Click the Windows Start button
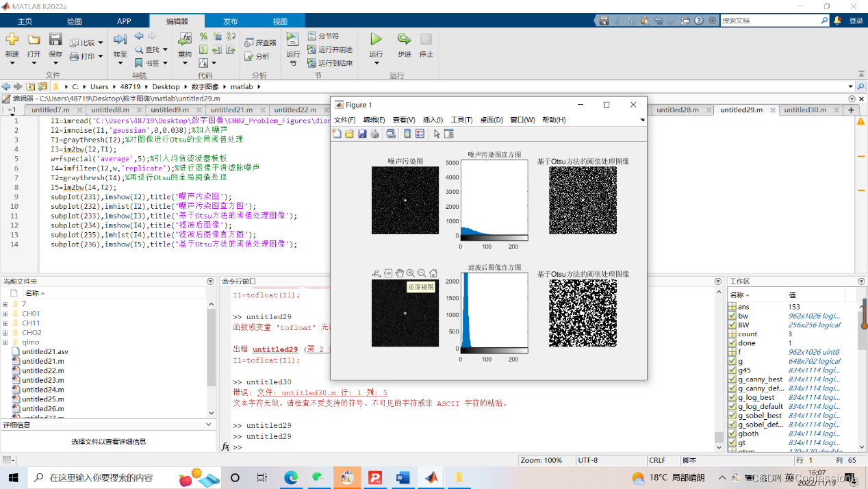This screenshot has height=489, width=868. coord(14,477)
